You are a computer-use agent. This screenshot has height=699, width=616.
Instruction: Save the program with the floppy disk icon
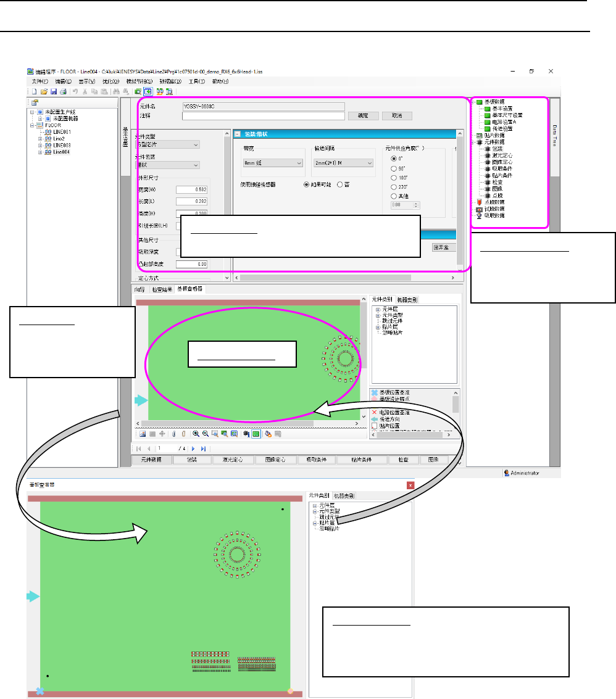(54, 91)
